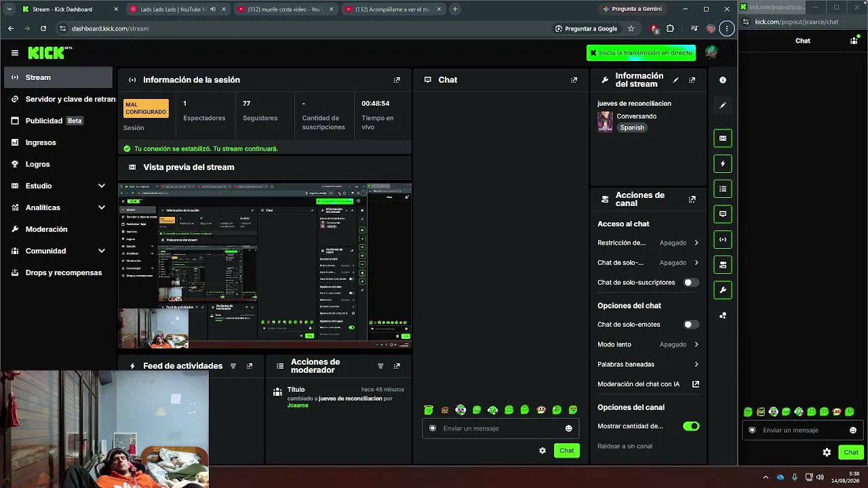
Task: Open the Chrome extensions puzzle icon
Action: click(x=670, y=28)
